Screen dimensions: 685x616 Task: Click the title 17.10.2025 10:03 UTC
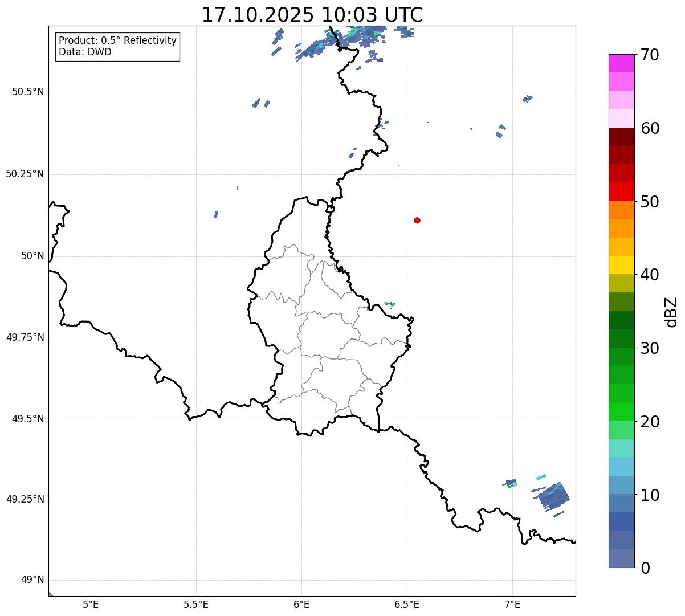coord(312,15)
